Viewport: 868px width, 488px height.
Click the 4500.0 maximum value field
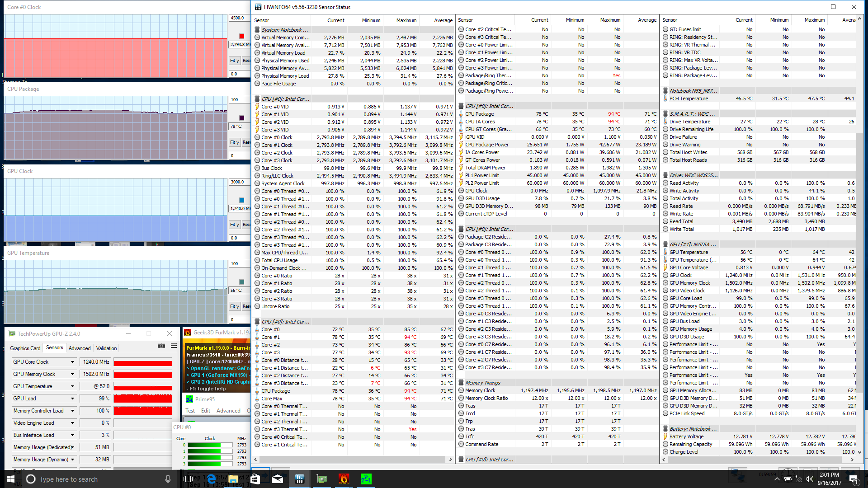[x=239, y=18]
